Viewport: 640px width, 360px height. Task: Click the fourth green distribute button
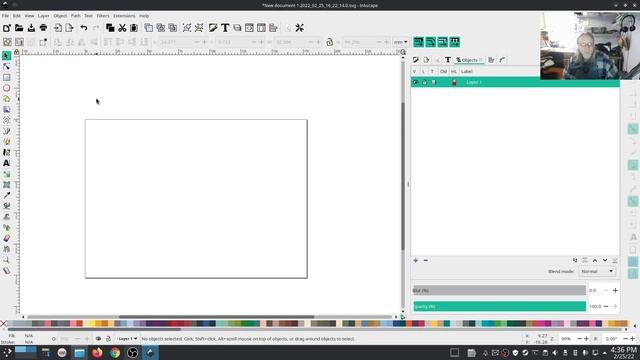pos(455,42)
